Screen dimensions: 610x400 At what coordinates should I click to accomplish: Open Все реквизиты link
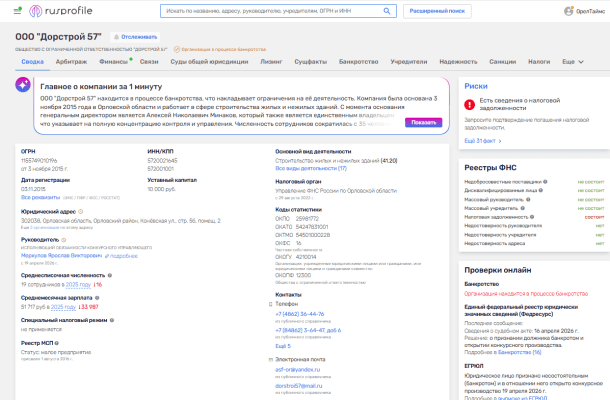[41, 197]
